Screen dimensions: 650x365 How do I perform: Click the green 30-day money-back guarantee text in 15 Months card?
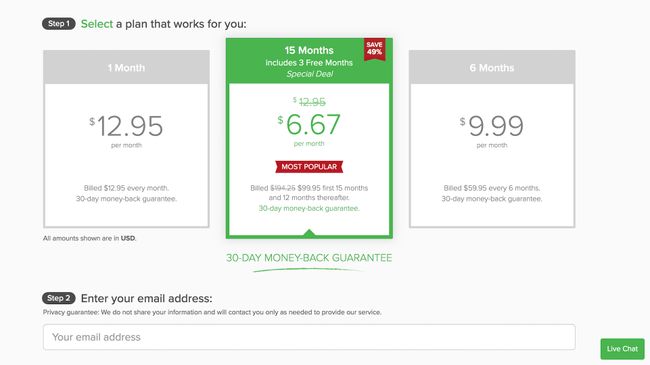pyautogui.click(x=309, y=208)
